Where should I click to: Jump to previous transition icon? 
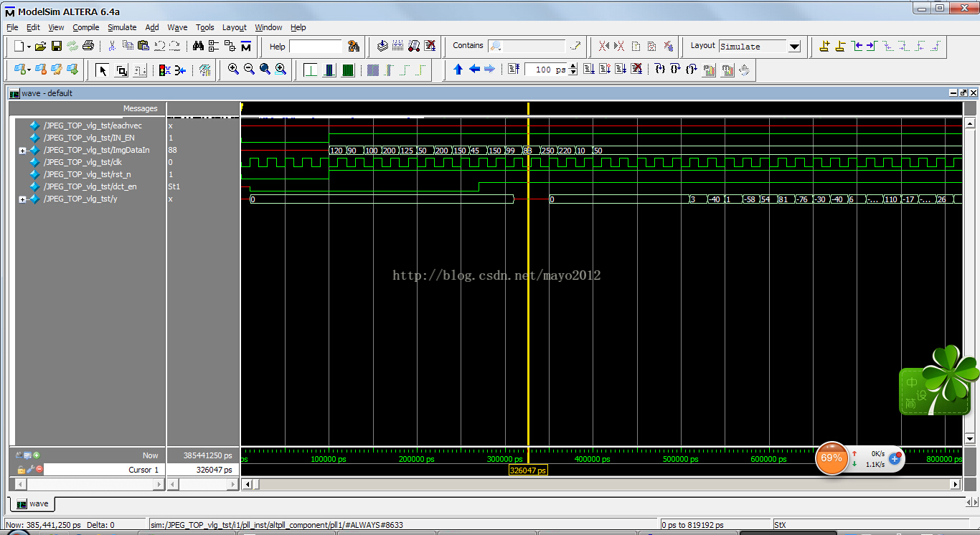pos(857,47)
